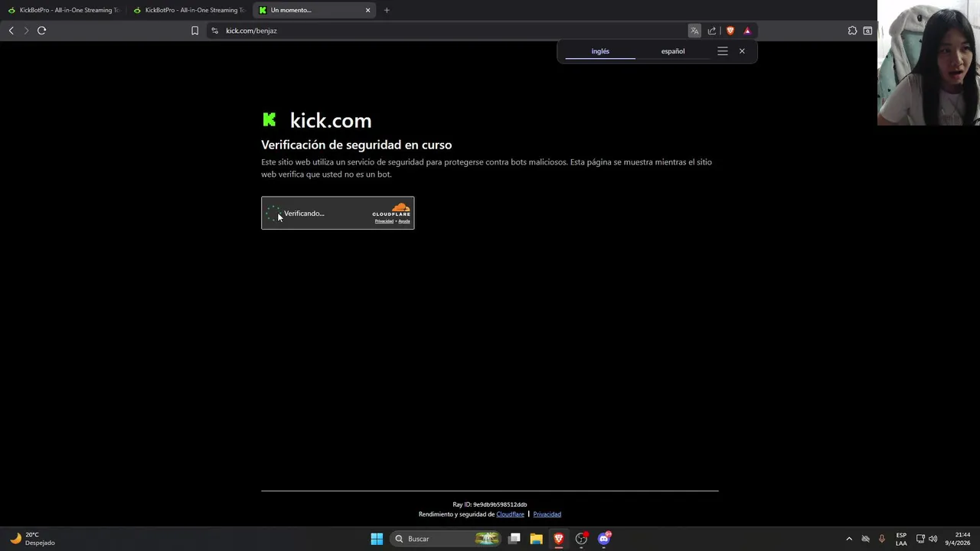Open the translate page icon

[x=694, y=31]
